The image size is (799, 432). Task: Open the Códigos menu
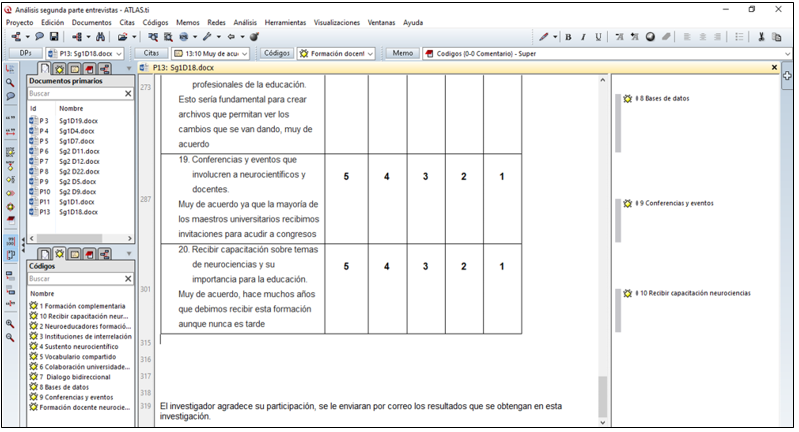pyautogui.click(x=155, y=22)
